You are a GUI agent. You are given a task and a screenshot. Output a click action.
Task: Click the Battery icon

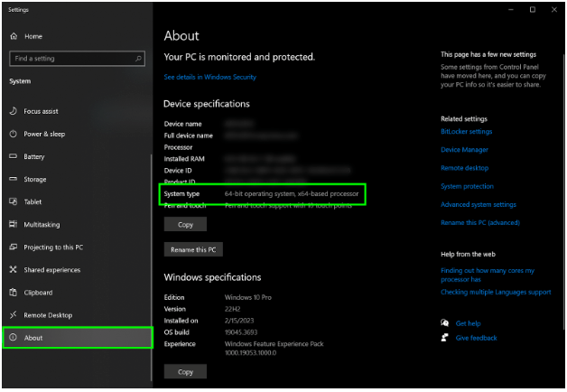(x=13, y=156)
